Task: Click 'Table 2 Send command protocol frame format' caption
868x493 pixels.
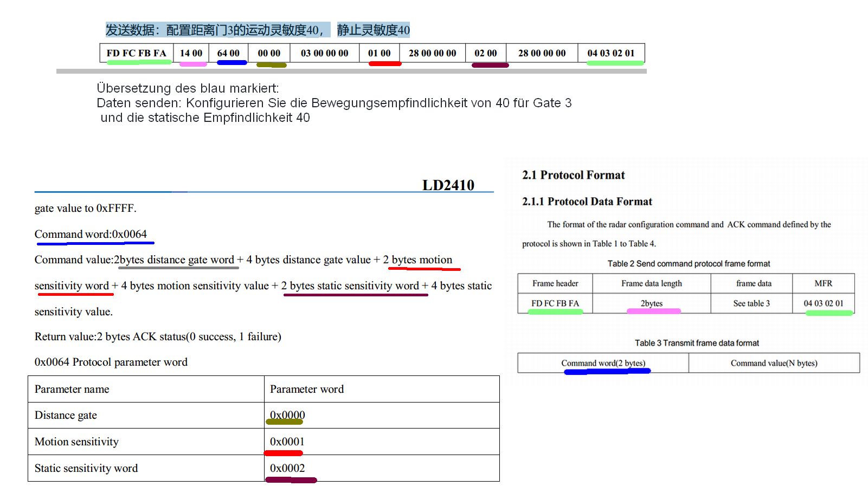Action: (689, 264)
